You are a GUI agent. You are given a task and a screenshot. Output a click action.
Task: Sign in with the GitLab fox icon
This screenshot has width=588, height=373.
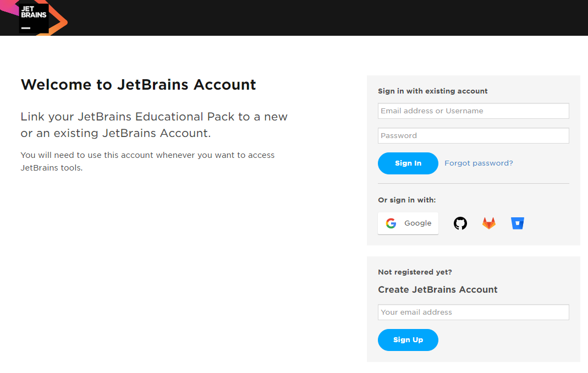[489, 223]
